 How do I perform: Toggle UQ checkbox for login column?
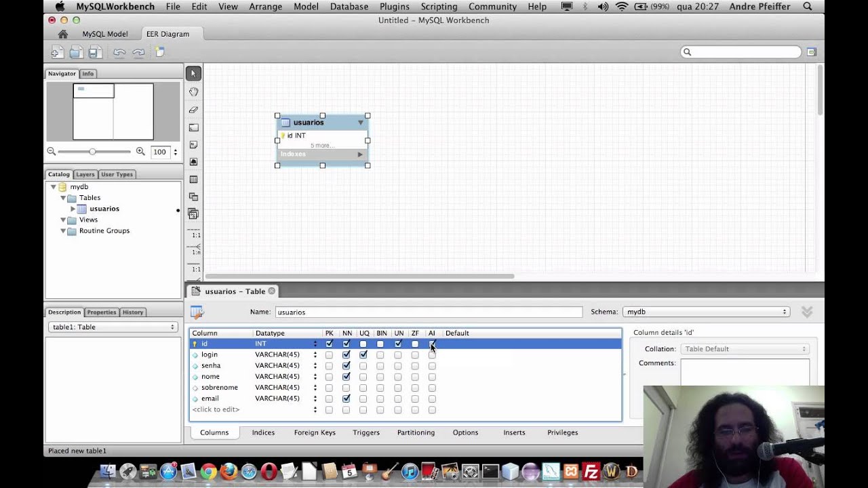[363, 354]
